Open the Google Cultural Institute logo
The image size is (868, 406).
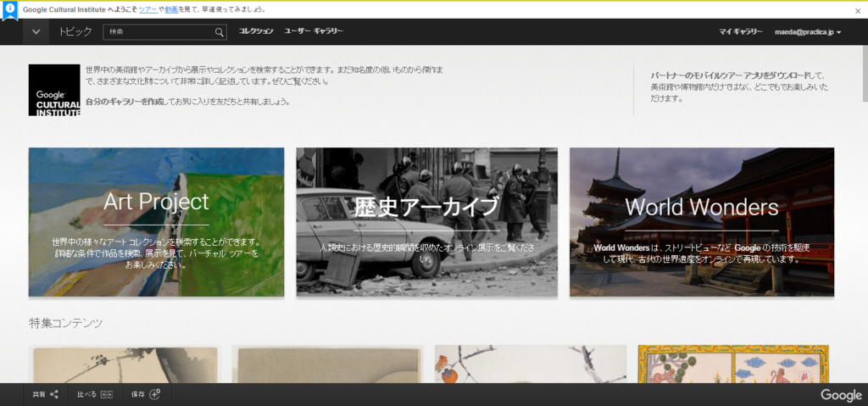pyautogui.click(x=54, y=90)
